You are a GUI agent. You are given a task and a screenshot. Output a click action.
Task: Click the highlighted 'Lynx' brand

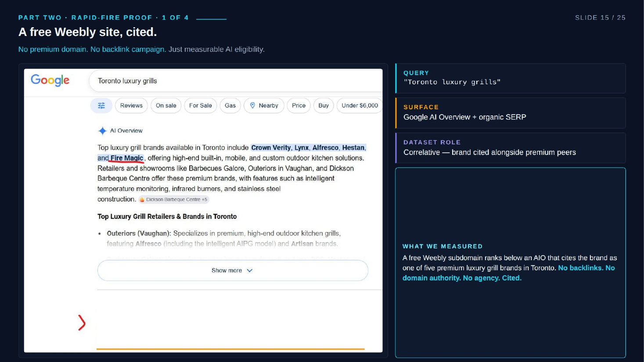pos(302,148)
